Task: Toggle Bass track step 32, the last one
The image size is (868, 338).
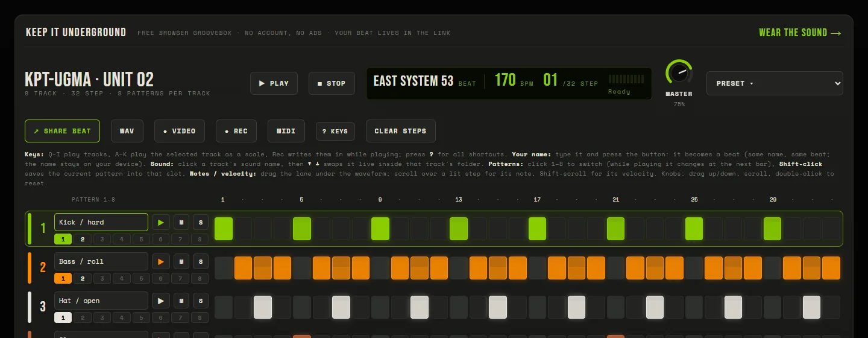Action: pos(831,268)
